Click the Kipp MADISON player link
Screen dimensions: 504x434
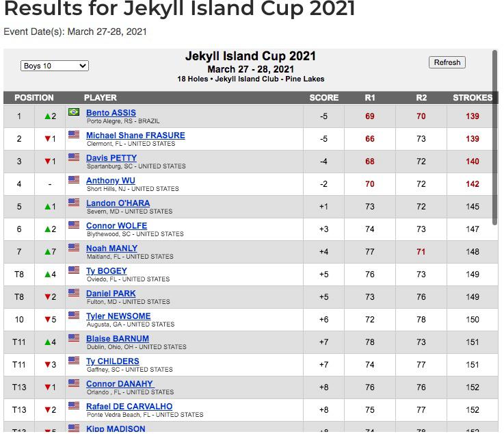tap(116, 429)
